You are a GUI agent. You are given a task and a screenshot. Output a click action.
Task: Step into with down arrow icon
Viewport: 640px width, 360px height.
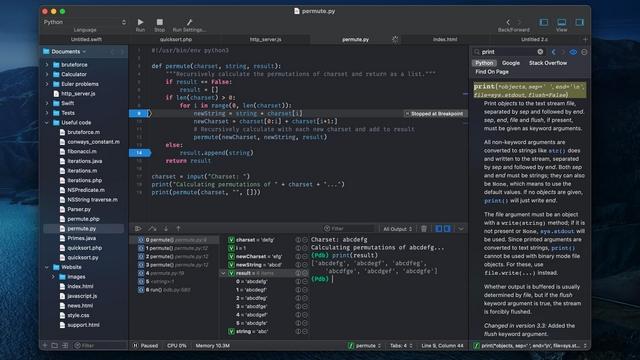click(x=166, y=229)
